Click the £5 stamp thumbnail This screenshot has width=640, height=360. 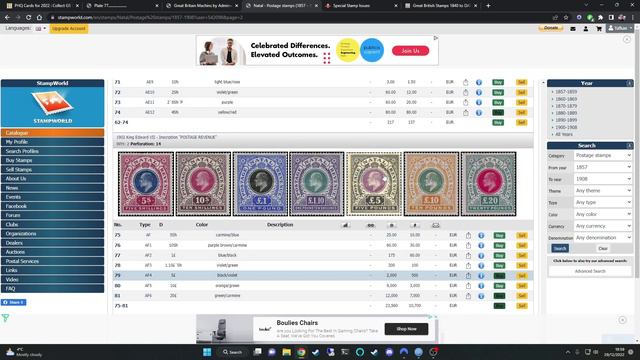[x=374, y=184]
